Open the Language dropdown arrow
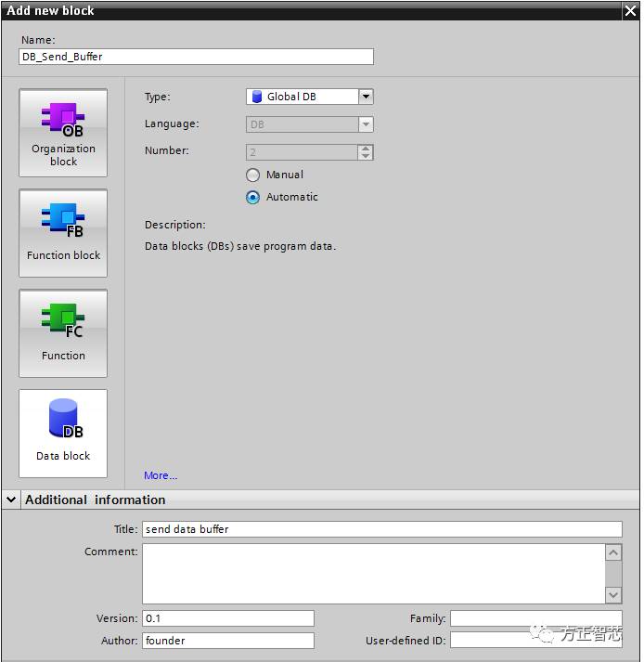Viewport: 644px width, 662px height. [366, 124]
